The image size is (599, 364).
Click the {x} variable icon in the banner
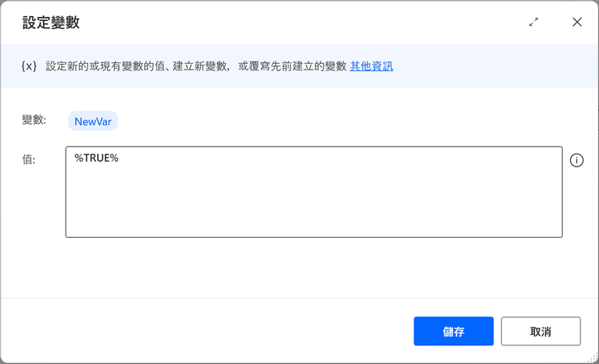29,66
